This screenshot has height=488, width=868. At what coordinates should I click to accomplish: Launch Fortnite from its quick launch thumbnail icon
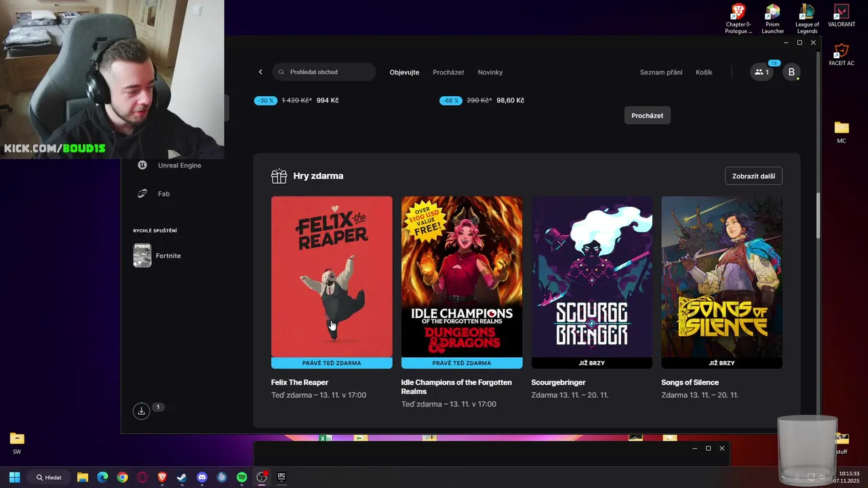tap(142, 256)
